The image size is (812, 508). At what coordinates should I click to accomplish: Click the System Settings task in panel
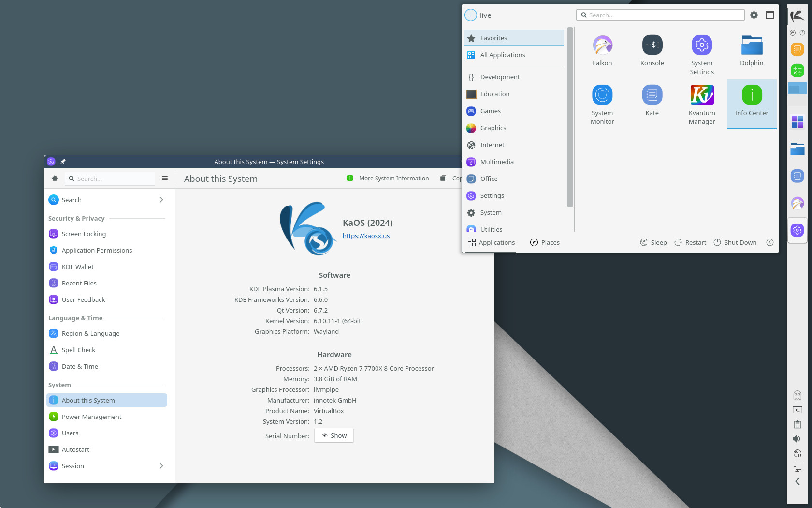[x=797, y=230]
